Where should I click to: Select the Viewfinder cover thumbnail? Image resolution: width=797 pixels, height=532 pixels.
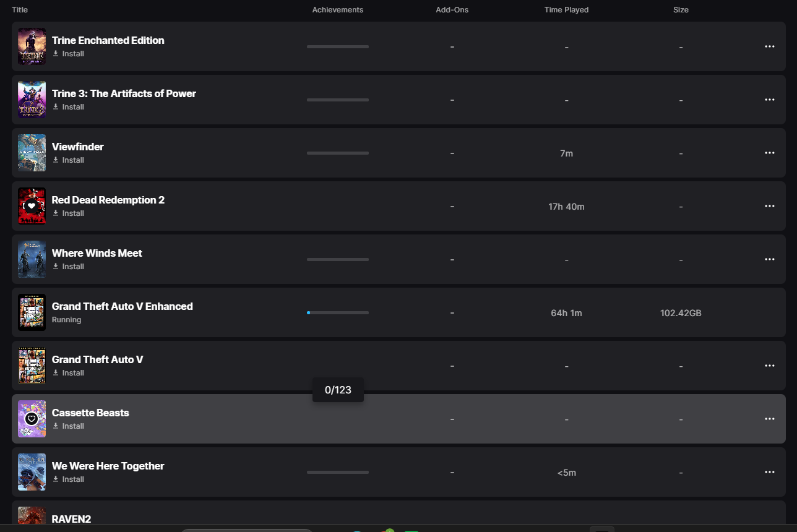32,153
